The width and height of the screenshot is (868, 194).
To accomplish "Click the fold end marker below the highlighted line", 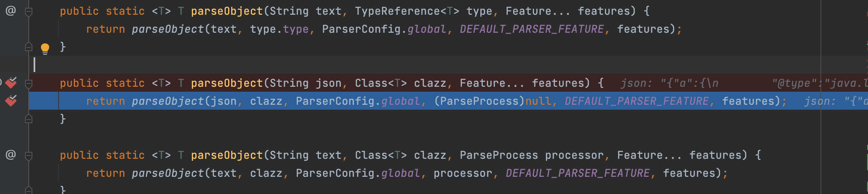I will coord(29,119).
